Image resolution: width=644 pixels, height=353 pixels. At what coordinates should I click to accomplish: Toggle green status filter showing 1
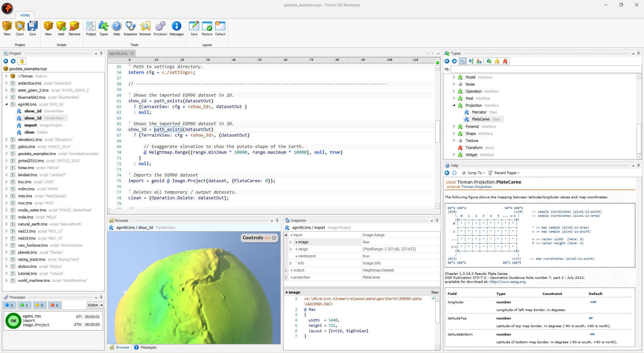[24, 305]
